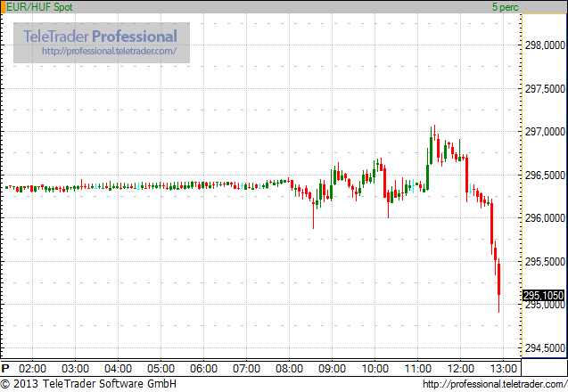Image resolution: width=568 pixels, height=392 pixels.
Task: Click the P marker beside the time axis
Action: pos(5,369)
